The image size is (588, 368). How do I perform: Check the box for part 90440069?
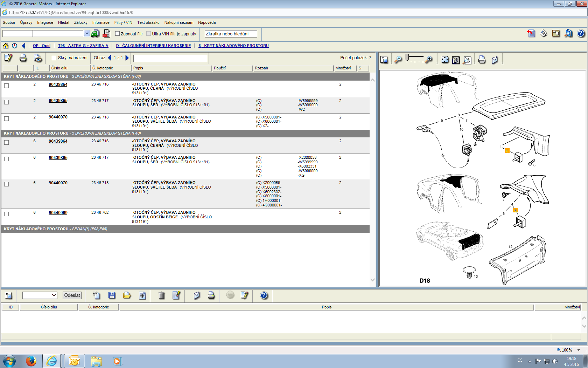(x=7, y=214)
